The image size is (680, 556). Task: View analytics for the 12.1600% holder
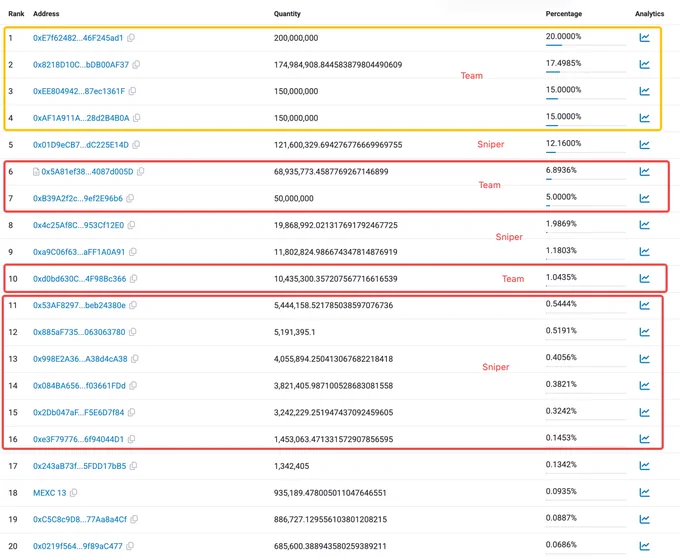(x=644, y=144)
